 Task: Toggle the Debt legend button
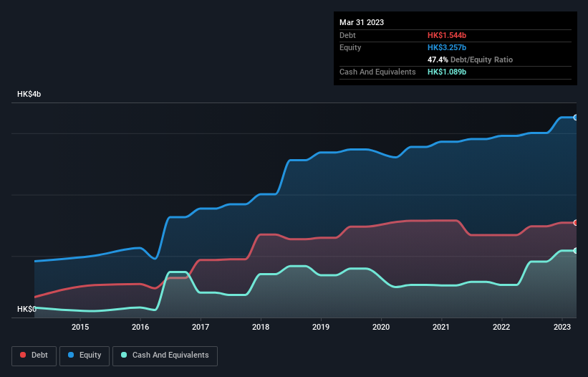34,355
